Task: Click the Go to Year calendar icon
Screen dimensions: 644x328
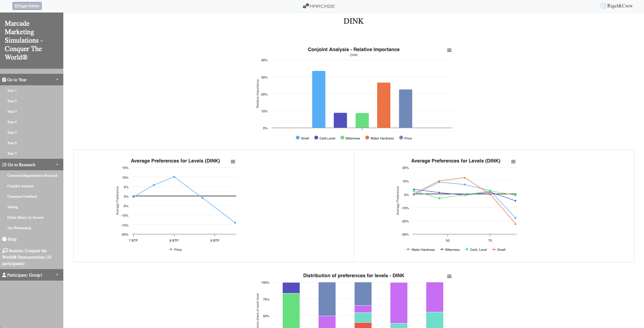Action: click(4, 80)
